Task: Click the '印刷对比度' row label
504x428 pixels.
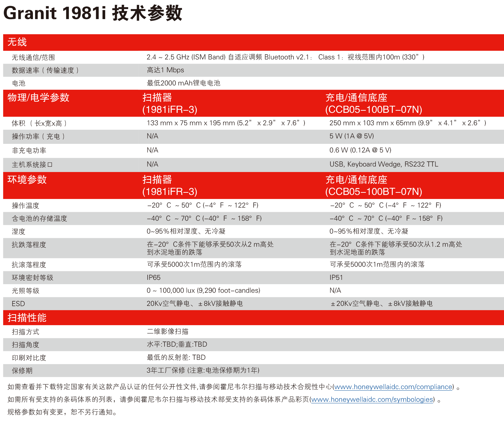Action: 29,358
